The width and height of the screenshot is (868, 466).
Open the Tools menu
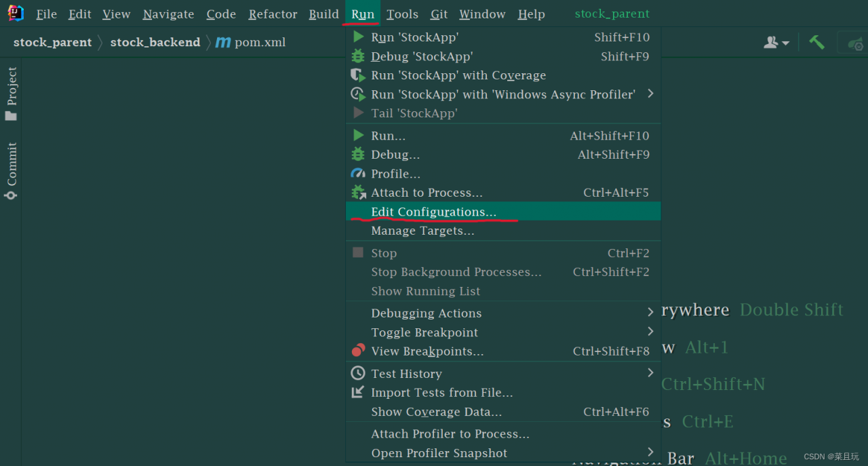tap(402, 14)
